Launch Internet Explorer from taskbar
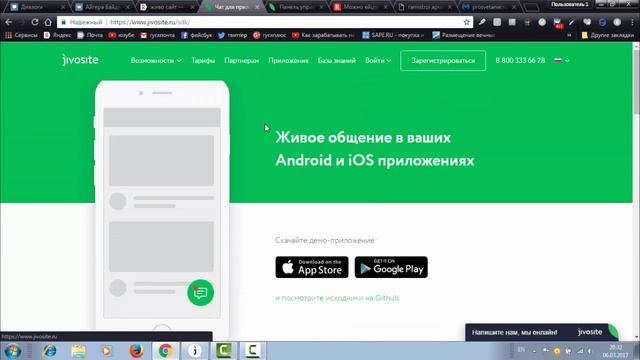 coord(49,351)
